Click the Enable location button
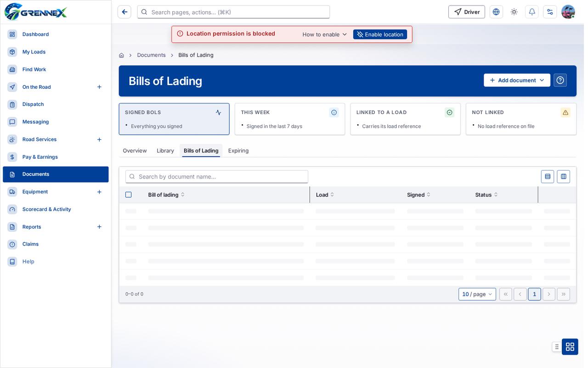The image size is (588, 368). (380, 34)
